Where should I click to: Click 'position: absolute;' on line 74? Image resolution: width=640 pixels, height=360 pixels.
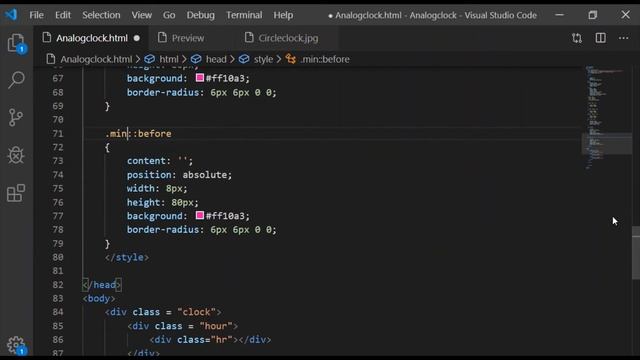(179, 175)
